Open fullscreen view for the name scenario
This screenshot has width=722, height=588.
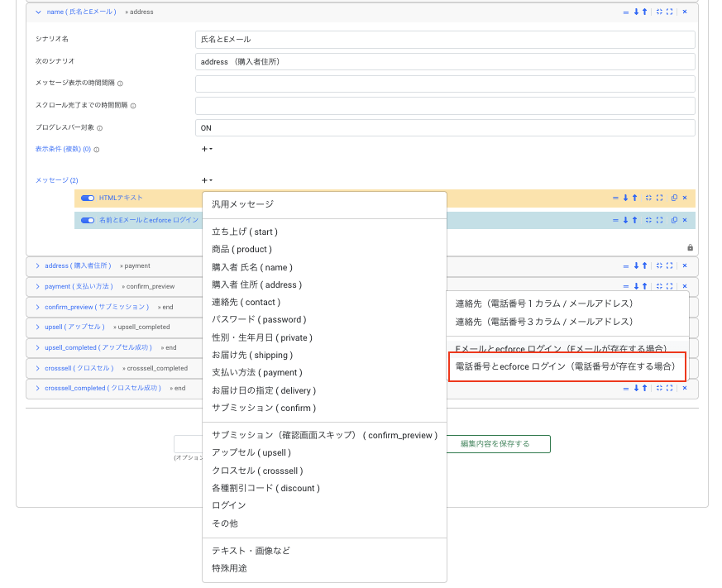pyautogui.click(x=670, y=12)
